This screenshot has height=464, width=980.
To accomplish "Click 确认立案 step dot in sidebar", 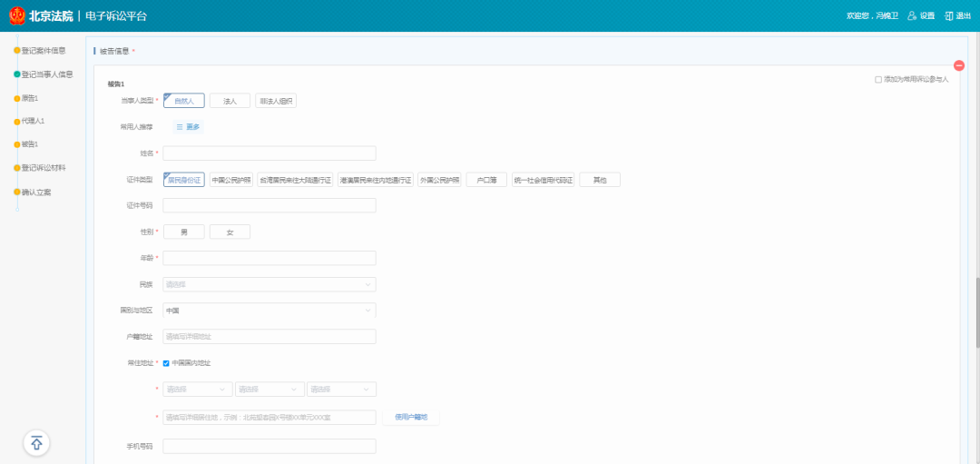I will click(17, 193).
